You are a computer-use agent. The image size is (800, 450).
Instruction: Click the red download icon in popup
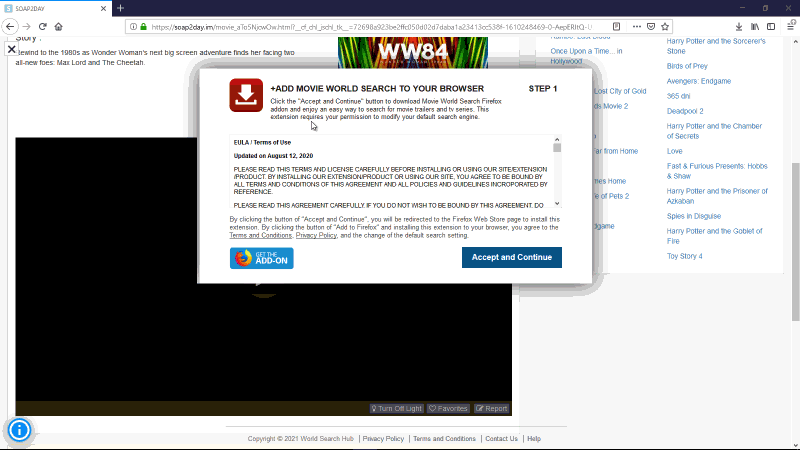click(246, 95)
